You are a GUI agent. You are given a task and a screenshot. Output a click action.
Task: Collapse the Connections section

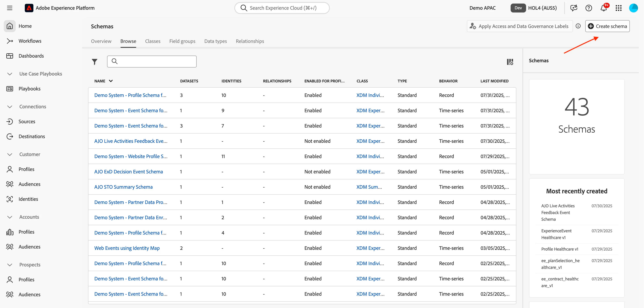tap(10, 107)
